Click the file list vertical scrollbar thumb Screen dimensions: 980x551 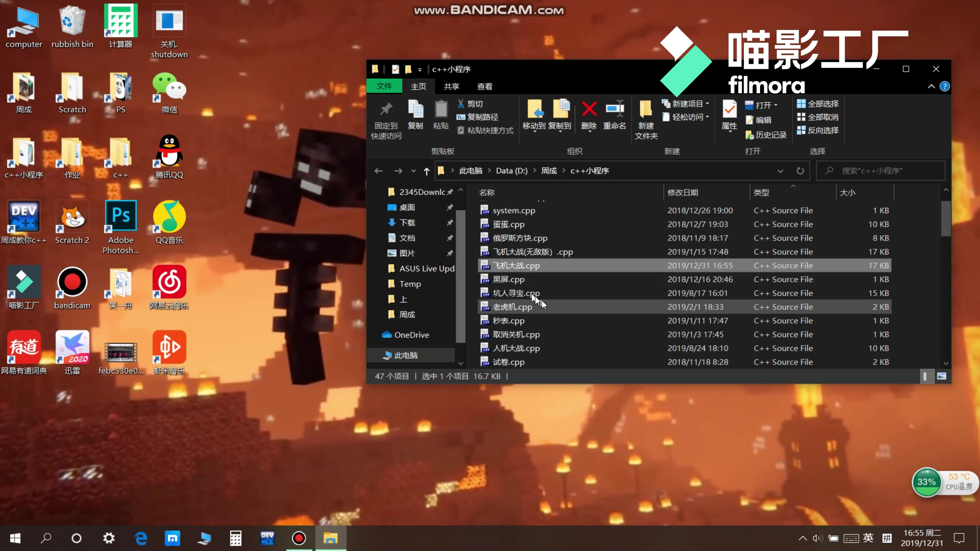[946, 219]
